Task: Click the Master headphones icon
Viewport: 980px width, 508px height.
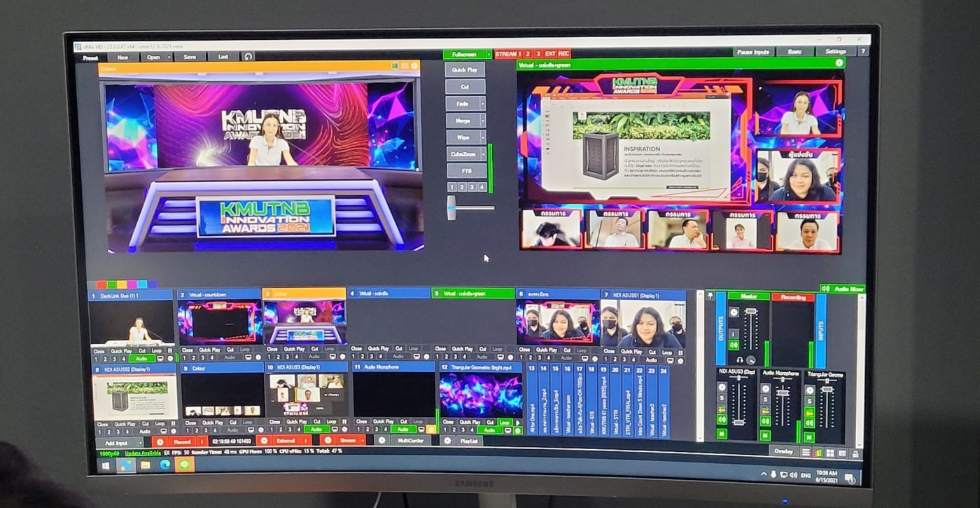Action: [x=739, y=359]
